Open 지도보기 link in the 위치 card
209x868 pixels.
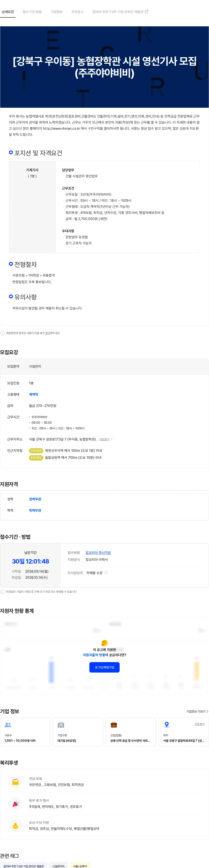(x=200, y=724)
